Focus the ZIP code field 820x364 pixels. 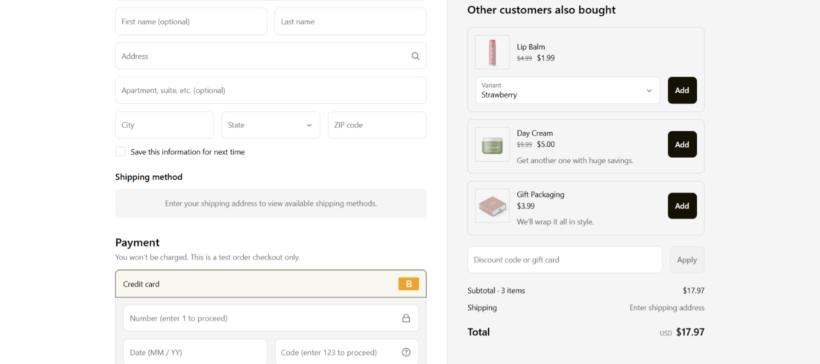[x=377, y=125]
